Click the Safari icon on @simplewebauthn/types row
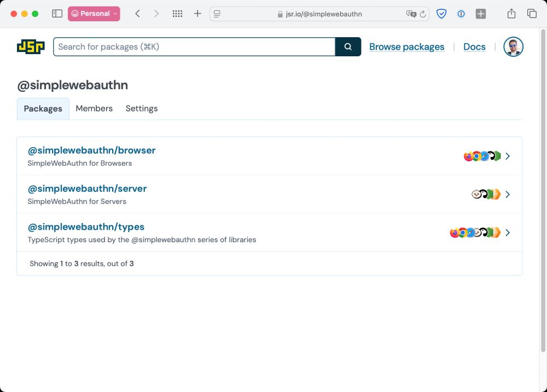This screenshot has height=392, width=547. click(470, 232)
